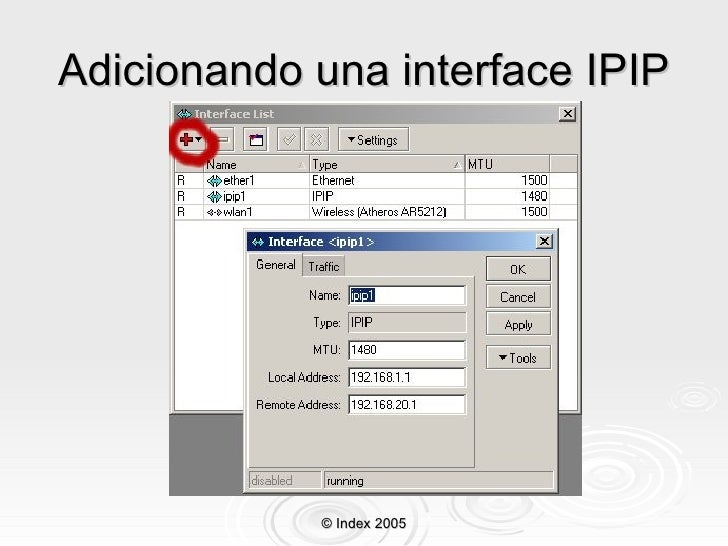Click the Interface <ipip1> title bar icon
This screenshot has height=546, width=728.
(x=258, y=242)
